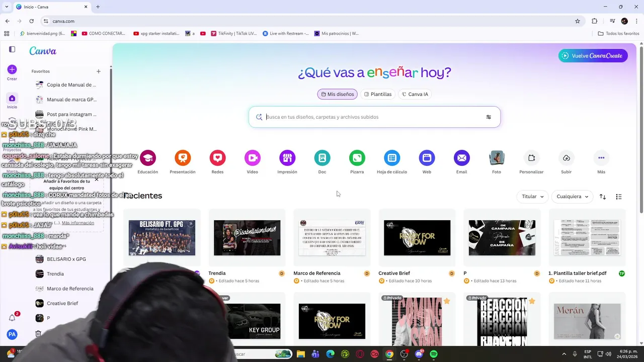Open TikFinity bookmark
644x362 pixels.
tap(234, 34)
